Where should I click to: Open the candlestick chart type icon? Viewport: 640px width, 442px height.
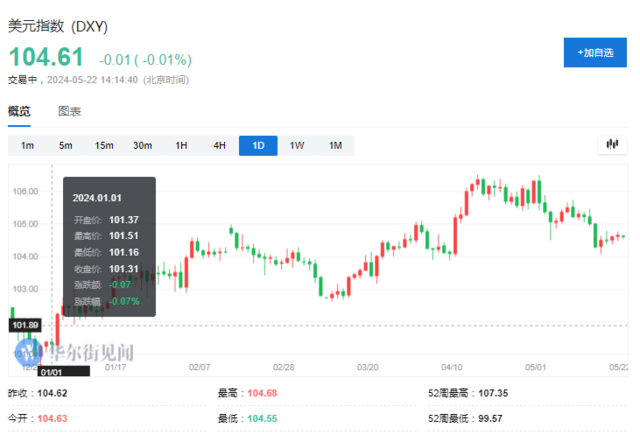611,145
